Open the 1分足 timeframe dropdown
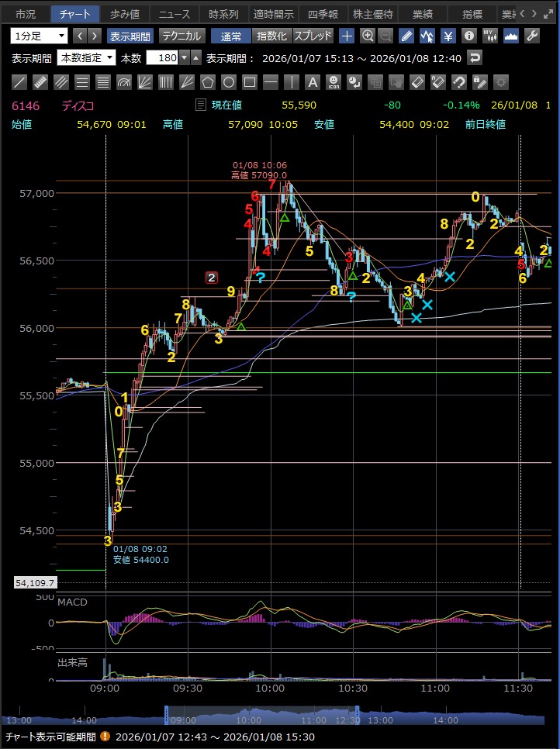The width and height of the screenshot is (560, 749). coord(40,36)
